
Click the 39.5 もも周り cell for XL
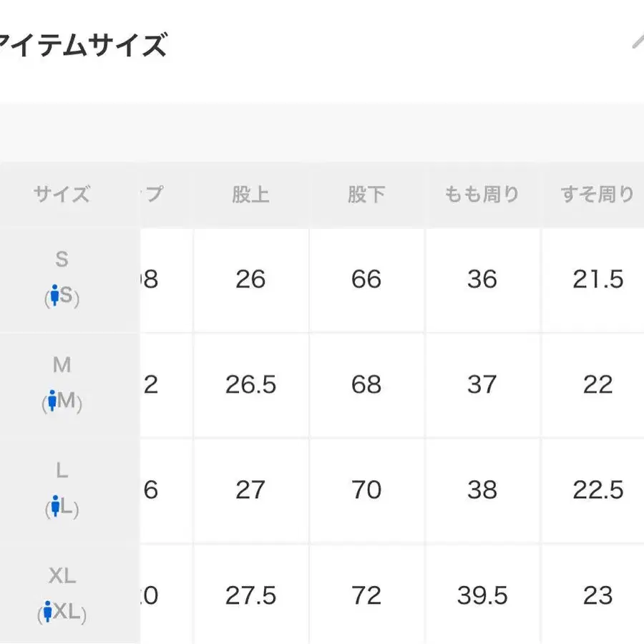pyautogui.click(x=482, y=595)
